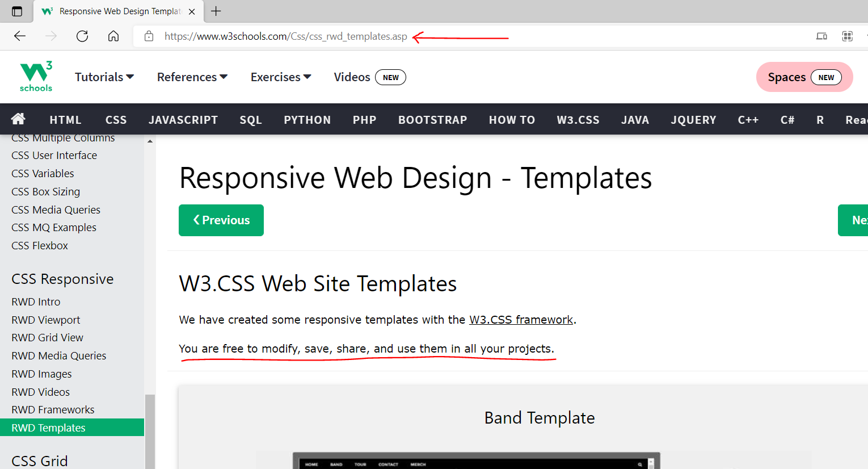
Task: Click the W3Schools logo
Action: 36,77
